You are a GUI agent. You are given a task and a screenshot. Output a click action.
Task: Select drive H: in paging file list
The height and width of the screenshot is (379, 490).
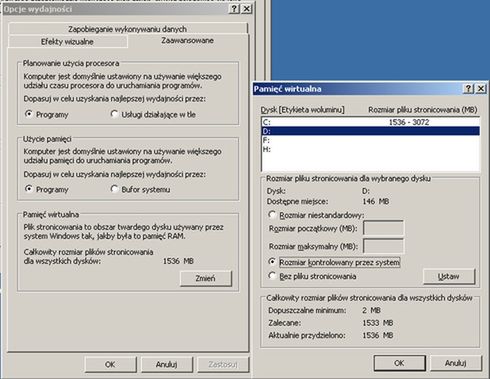[371, 149]
